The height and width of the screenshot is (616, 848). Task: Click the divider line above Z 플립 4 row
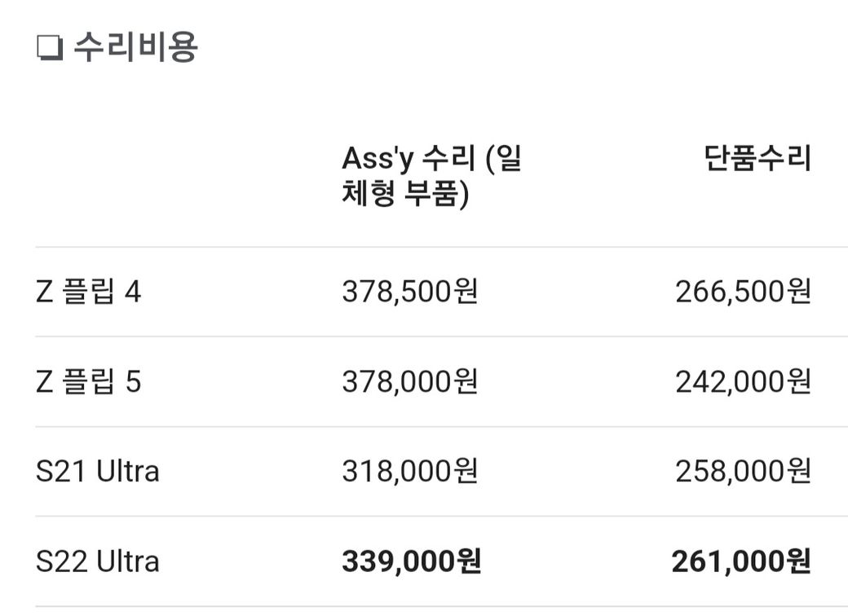pyautogui.click(x=441, y=247)
